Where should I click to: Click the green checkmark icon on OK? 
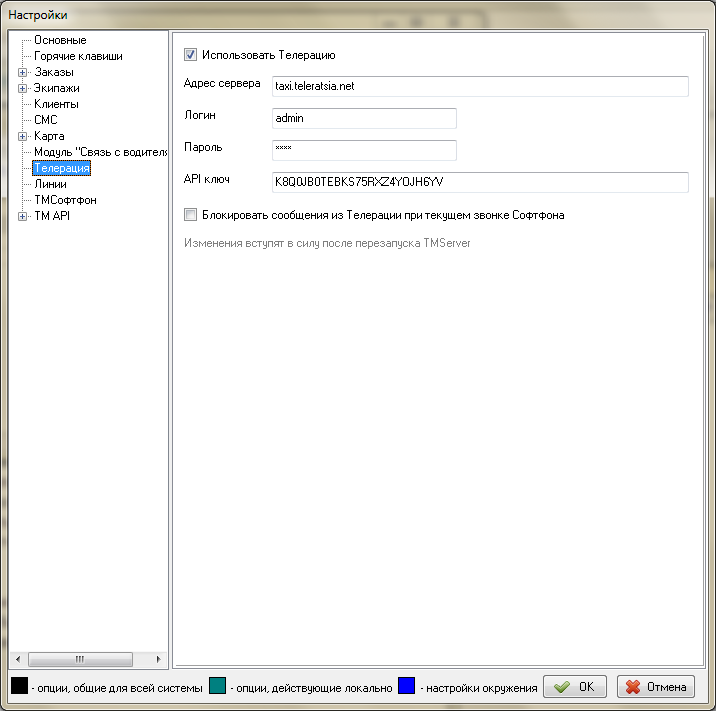[x=562, y=687]
